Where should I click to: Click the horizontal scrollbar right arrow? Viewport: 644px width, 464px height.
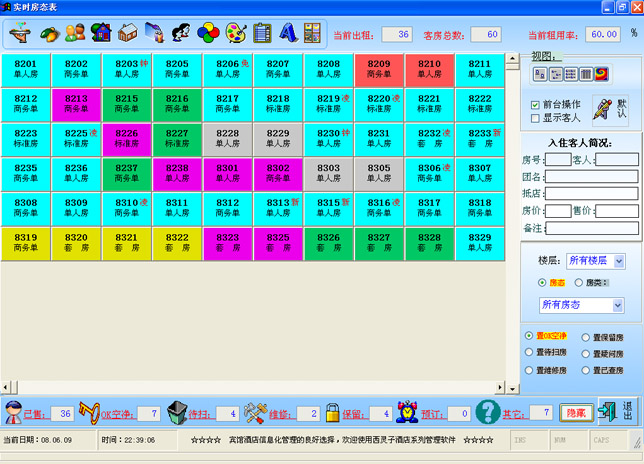click(512, 387)
